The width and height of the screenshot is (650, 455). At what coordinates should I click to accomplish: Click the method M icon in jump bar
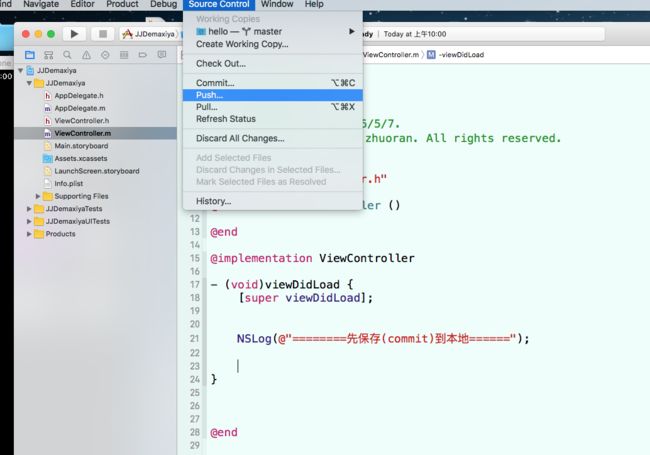click(431, 55)
